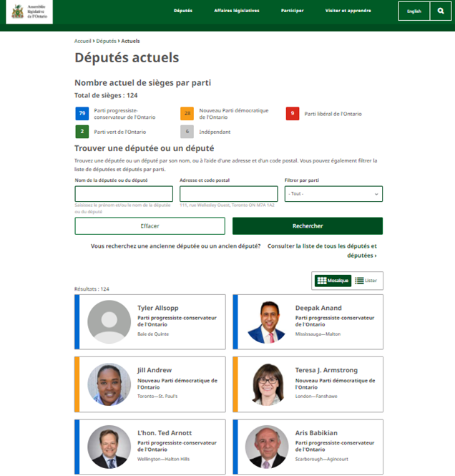The height and width of the screenshot is (476, 455).
Task: Open the Assemblée législative de l'Ontario logo
Action: (29, 12)
